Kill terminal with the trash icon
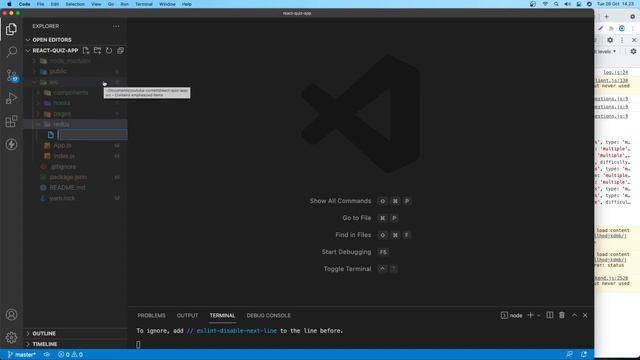The height and width of the screenshot is (360, 640). click(562, 315)
